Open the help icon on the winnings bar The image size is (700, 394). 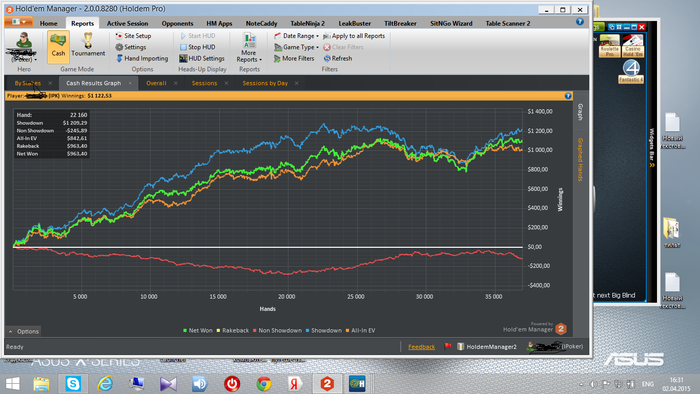pos(568,96)
